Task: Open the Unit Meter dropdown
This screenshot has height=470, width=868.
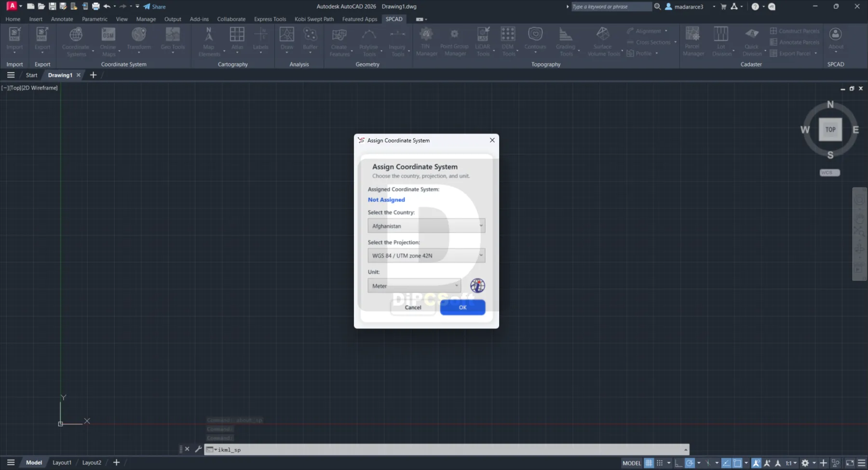Action: 414,285
